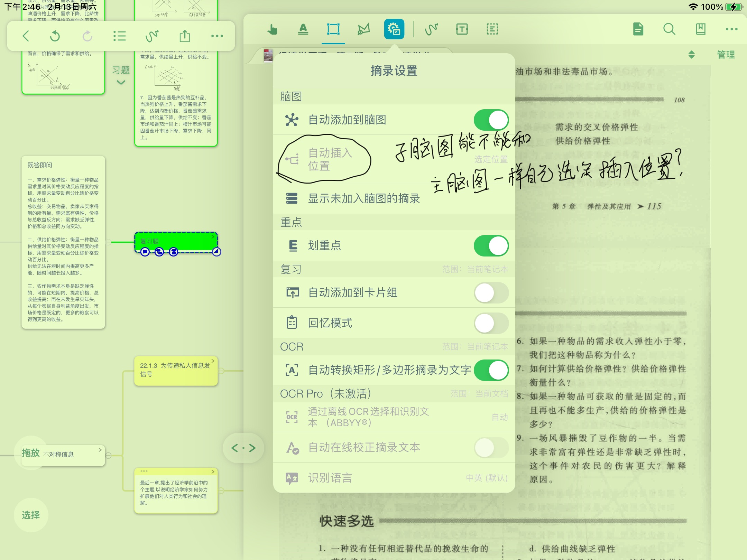Image resolution: width=747 pixels, height=560 pixels.
Task: Open the document list icon
Action: pos(638,29)
